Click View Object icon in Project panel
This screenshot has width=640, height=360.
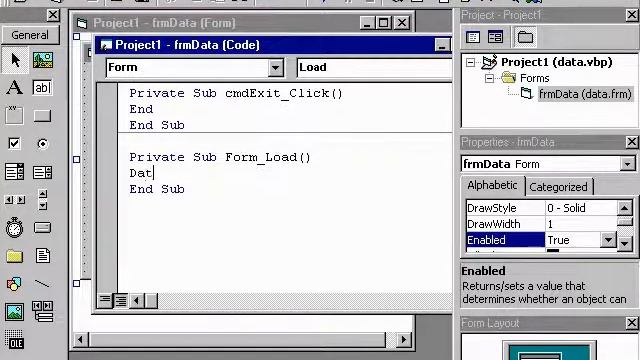(x=496, y=37)
